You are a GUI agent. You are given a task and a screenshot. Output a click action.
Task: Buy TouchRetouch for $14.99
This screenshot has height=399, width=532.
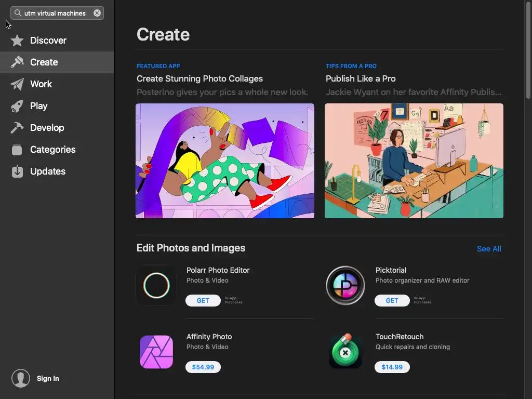[392, 367]
